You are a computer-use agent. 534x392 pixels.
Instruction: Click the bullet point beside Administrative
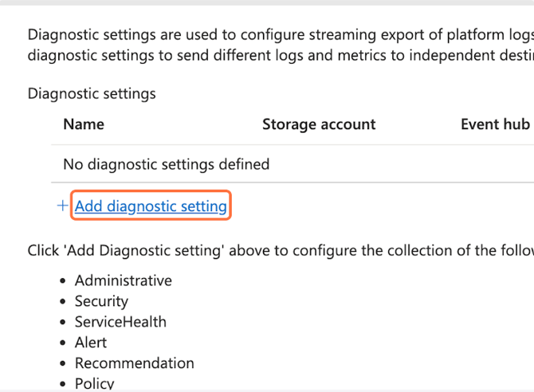point(64,281)
